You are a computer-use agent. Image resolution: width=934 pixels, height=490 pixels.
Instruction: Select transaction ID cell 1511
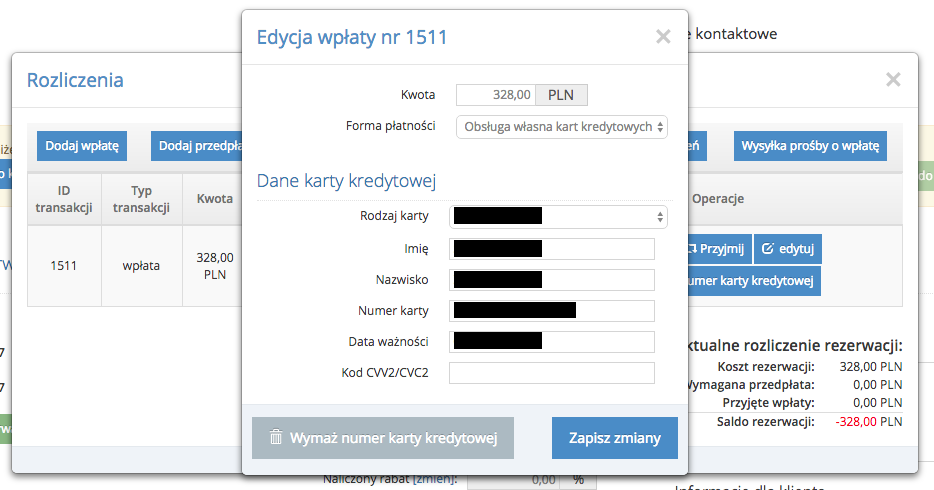click(64, 266)
